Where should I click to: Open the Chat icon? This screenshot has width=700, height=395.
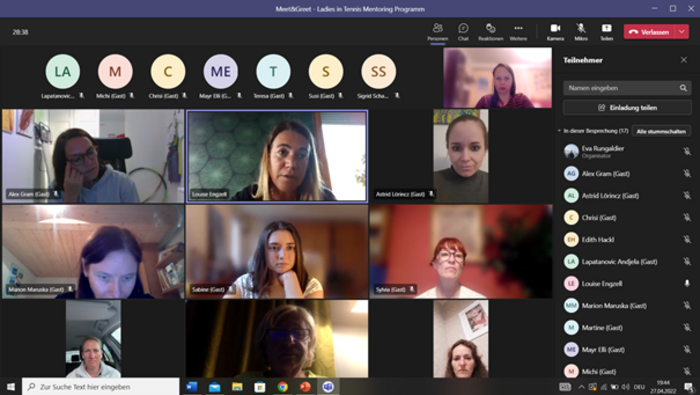click(463, 32)
